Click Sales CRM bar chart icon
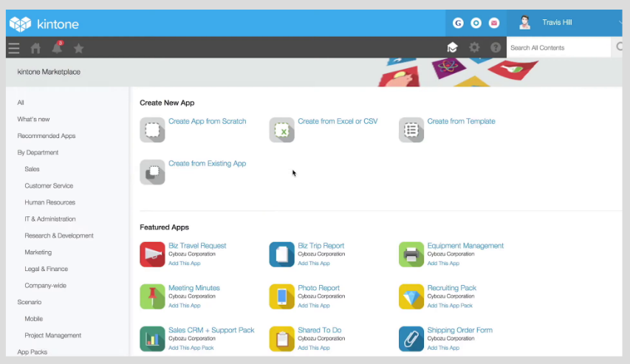The image size is (630, 364). (x=152, y=339)
